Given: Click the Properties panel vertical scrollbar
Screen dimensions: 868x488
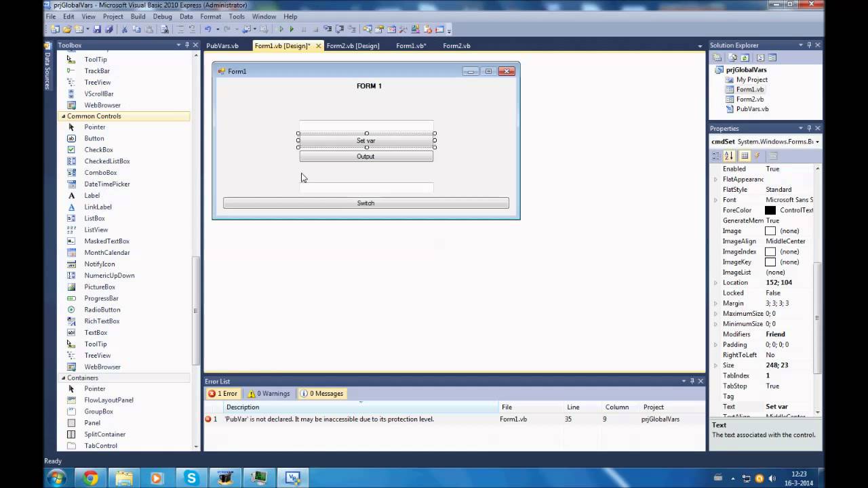Looking at the screenshot, I should (817, 319).
